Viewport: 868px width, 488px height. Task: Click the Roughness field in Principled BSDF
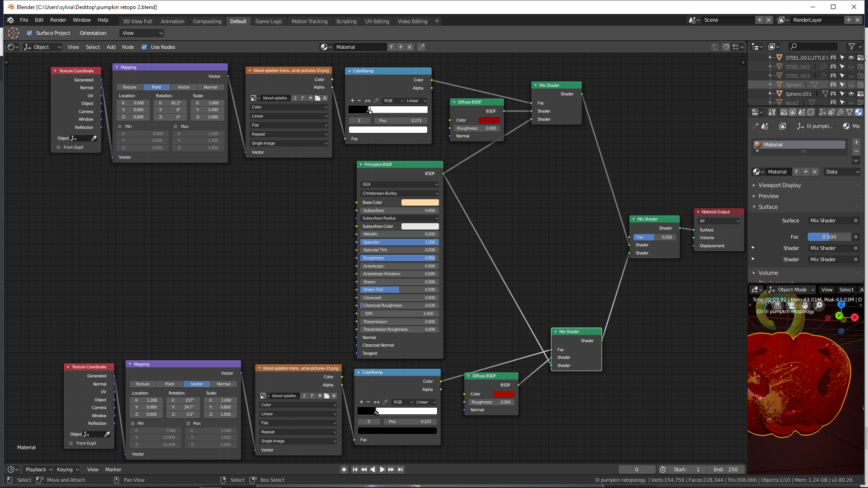tap(400, 258)
